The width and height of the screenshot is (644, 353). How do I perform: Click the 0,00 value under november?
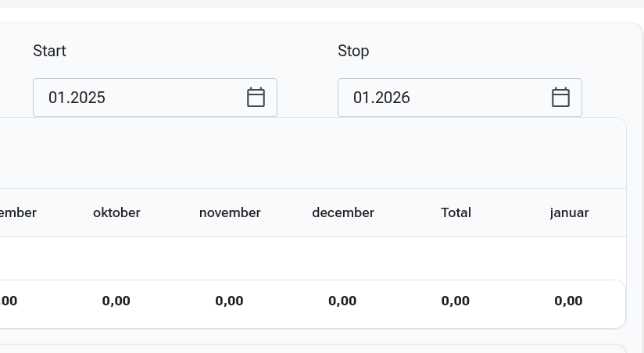[229, 301]
